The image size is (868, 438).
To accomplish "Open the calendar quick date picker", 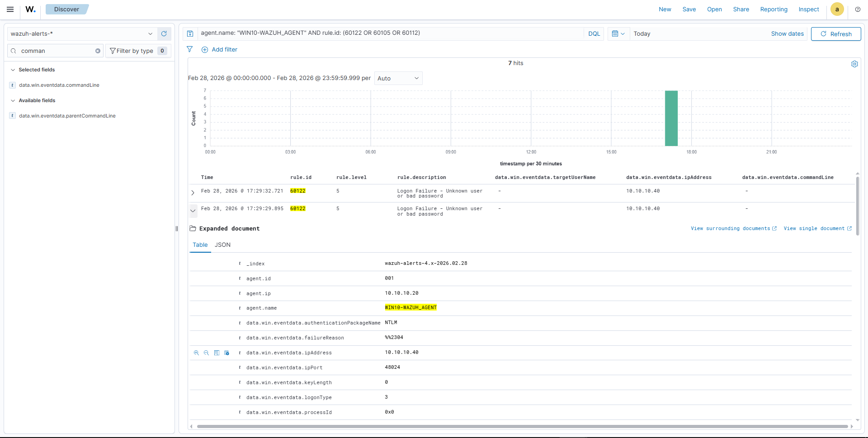I will pyautogui.click(x=618, y=34).
